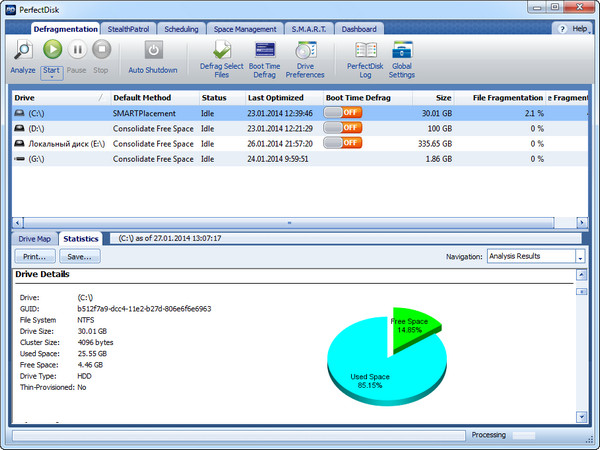Sort the list by Drive column header
Viewport: 600px width, 450px height.
[x=55, y=98]
